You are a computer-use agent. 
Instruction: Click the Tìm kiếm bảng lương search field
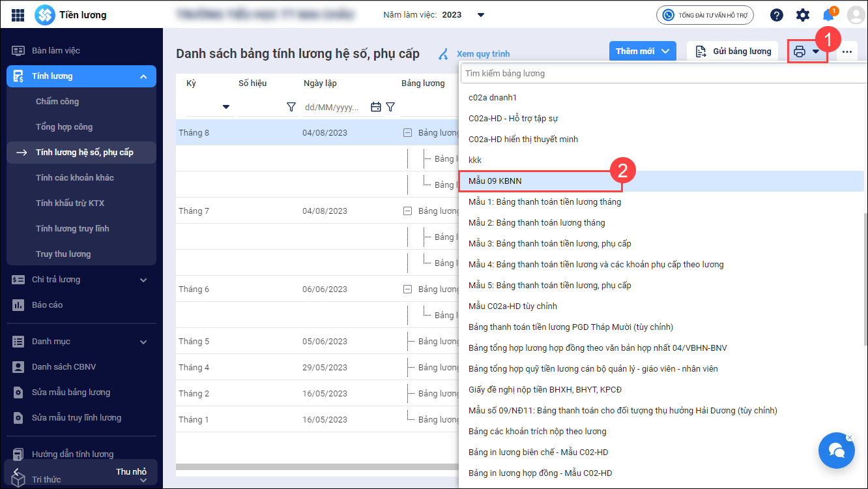click(x=664, y=74)
